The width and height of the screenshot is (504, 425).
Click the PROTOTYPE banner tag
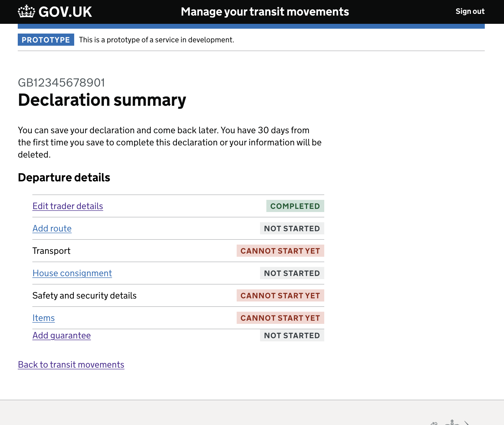click(x=46, y=40)
